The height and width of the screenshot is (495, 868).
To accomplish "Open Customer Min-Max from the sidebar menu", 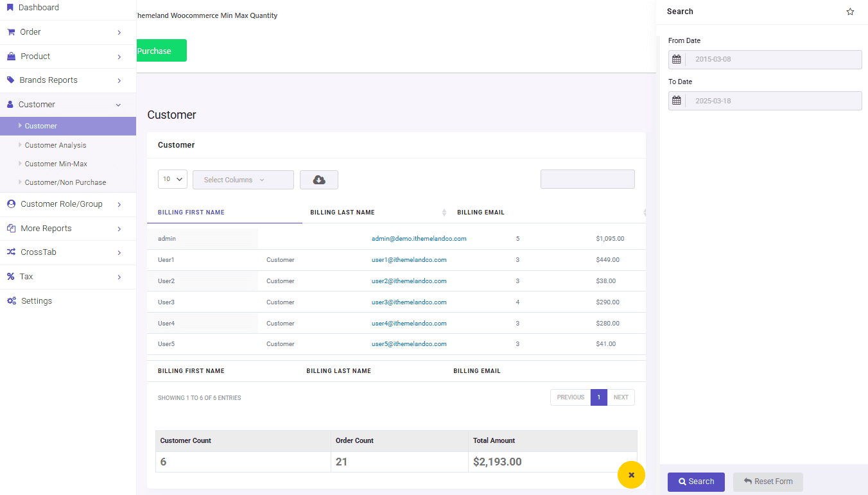I will (55, 163).
